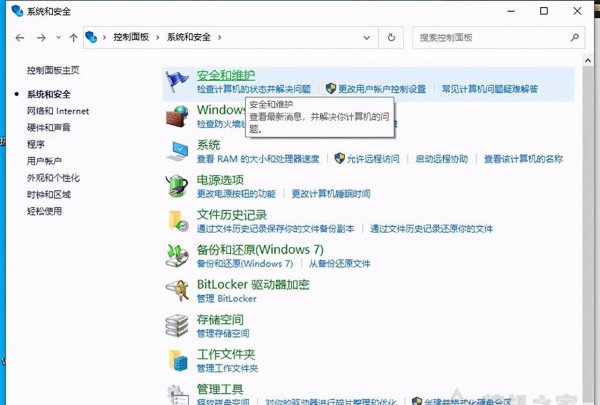Open the 文件历史记录 heading
600x405 pixels.
coord(232,215)
